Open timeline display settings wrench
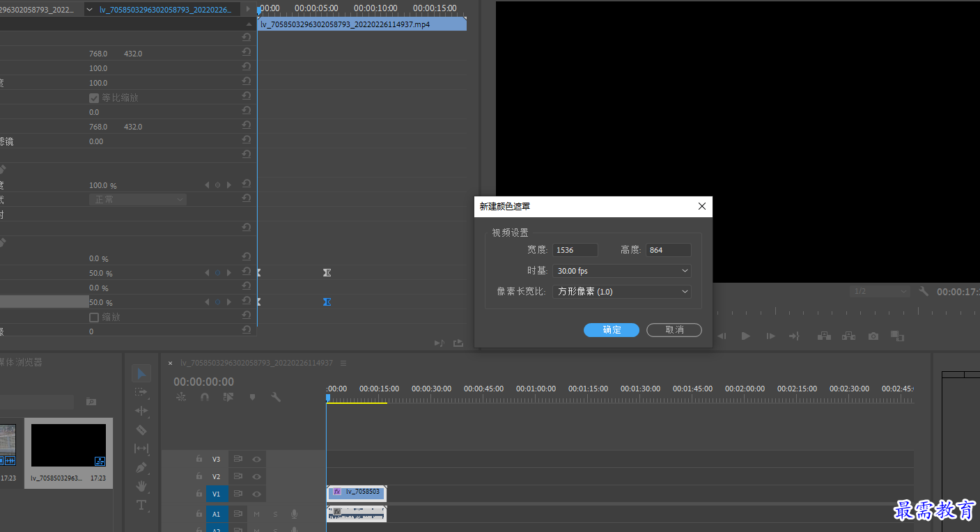This screenshot has width=980, height=532. (276, 397)
